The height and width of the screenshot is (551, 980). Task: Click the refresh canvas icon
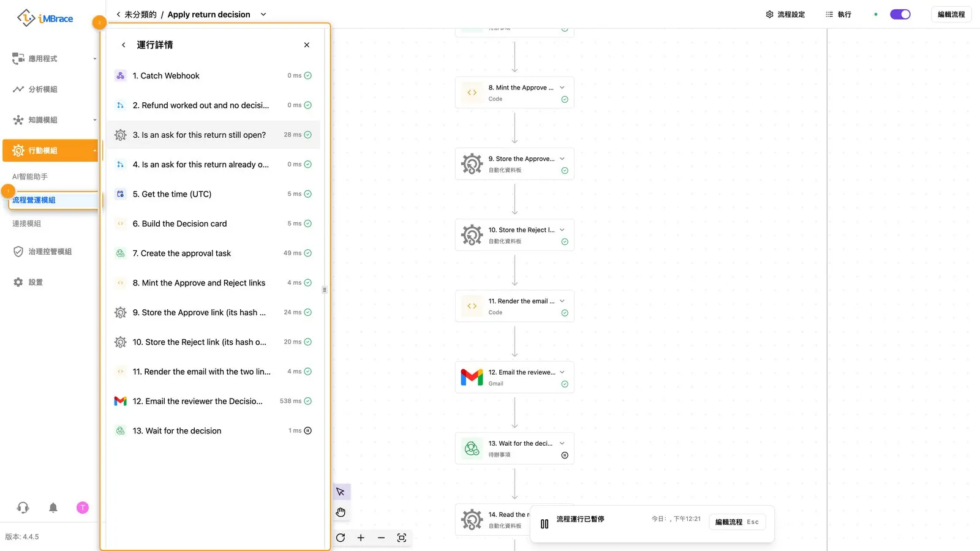coord(341,538)
